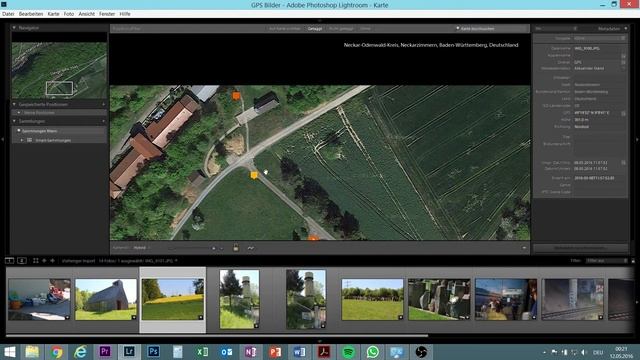Open the Fenster menu
This screenshot has width=640, height=360.
[107, 14]
